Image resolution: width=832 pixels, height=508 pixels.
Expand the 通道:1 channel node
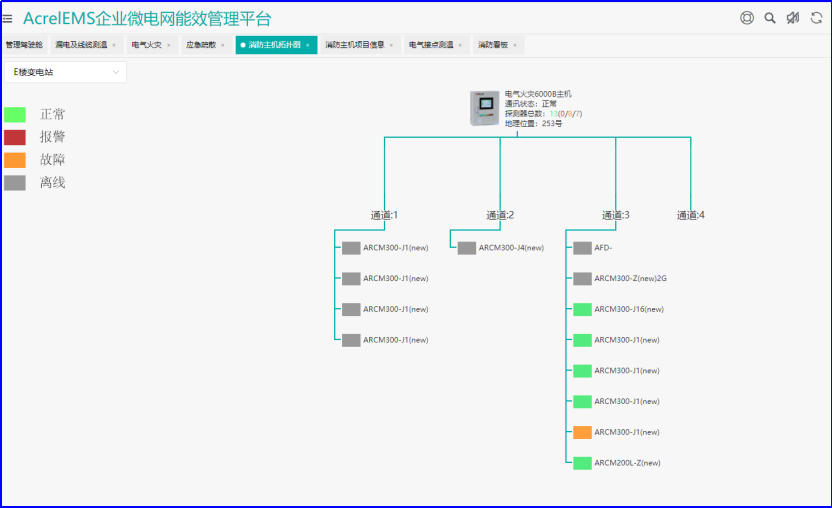(384, 215)
